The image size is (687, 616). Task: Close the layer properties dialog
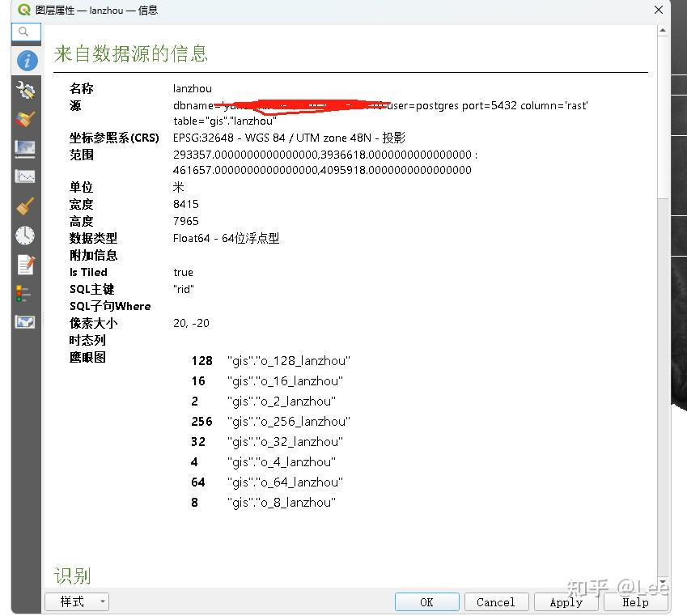click(658, 10)
